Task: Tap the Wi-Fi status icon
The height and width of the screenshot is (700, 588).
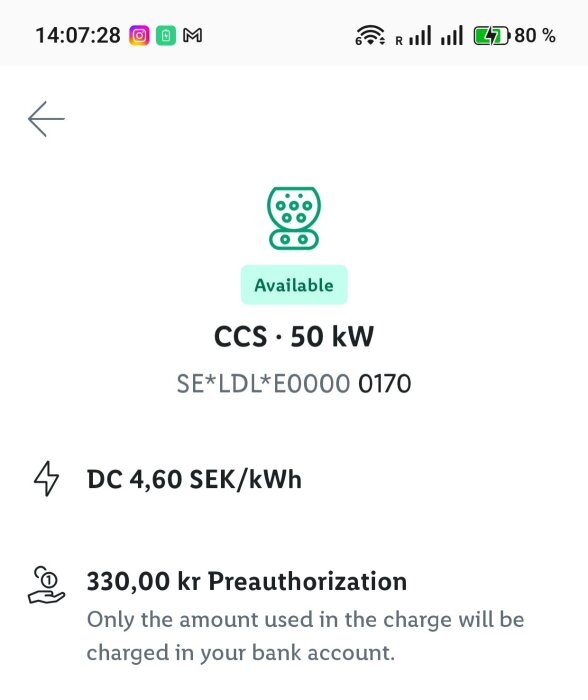Action: click(370, 35)
